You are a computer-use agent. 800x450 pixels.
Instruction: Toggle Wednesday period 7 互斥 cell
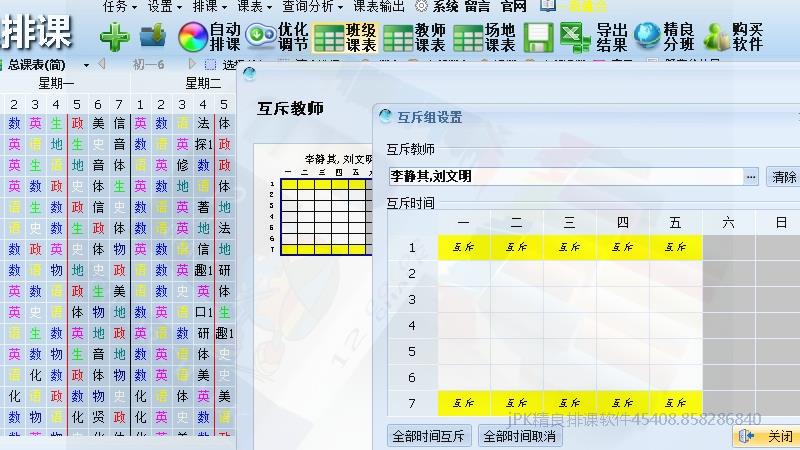[x=569, y=403]
